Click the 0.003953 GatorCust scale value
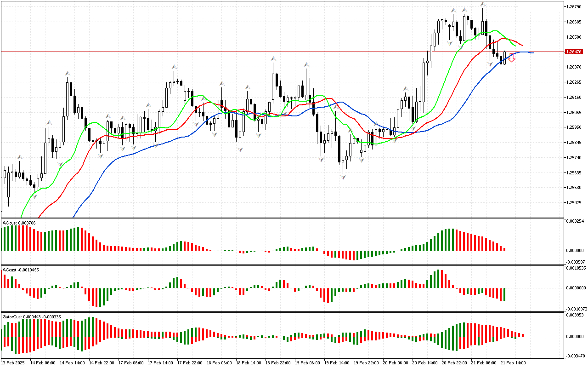The image size is (588, 368). click(x=575, y=315)
